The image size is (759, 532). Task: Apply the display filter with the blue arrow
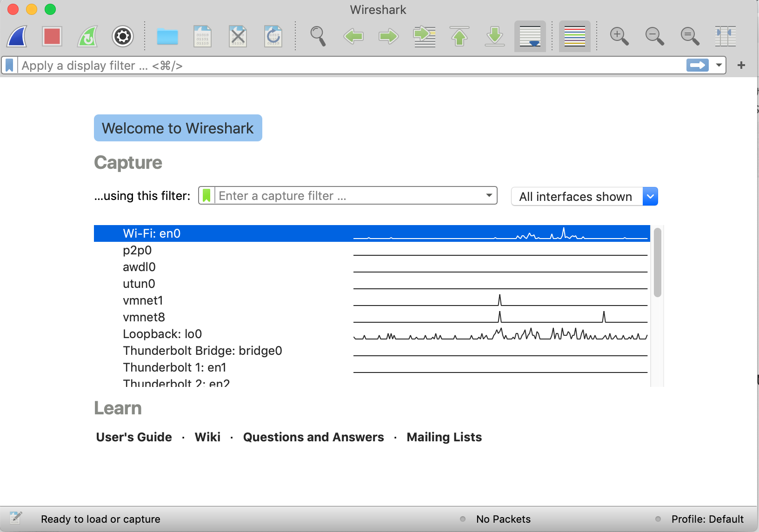[698, 66]
